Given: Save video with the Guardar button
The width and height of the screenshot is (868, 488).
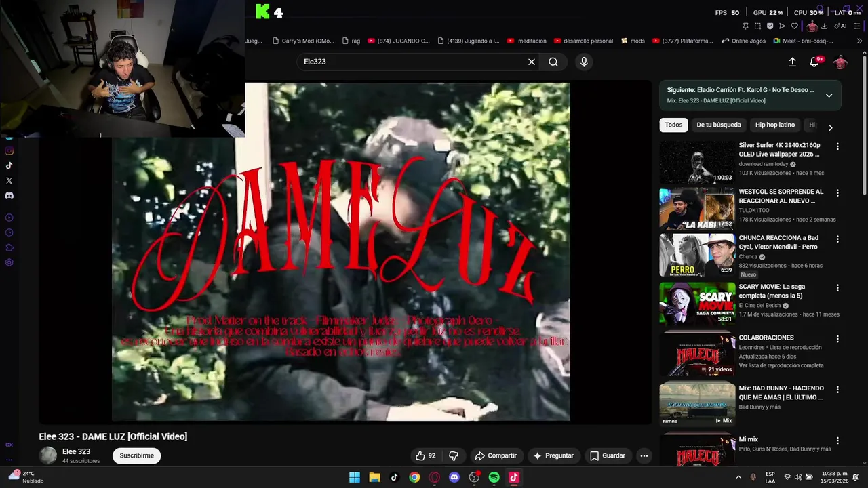Looking at the screenshot, I should [608, 455].
